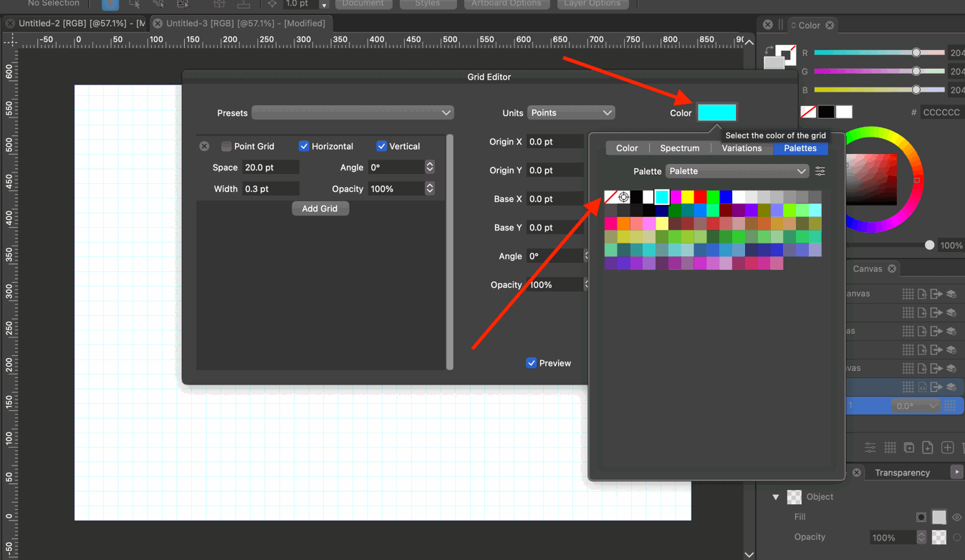Switch to the Variations tab

(x=741, y=148)
